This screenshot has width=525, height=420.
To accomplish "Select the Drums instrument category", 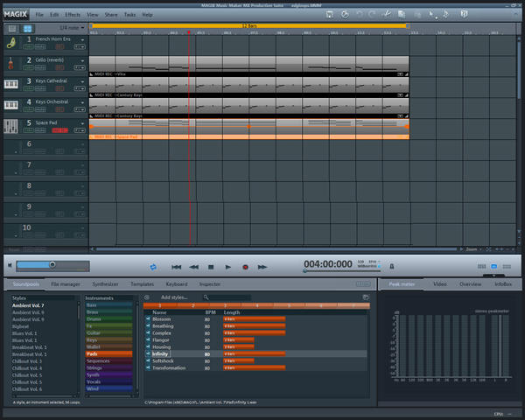I will coord(108,318).
